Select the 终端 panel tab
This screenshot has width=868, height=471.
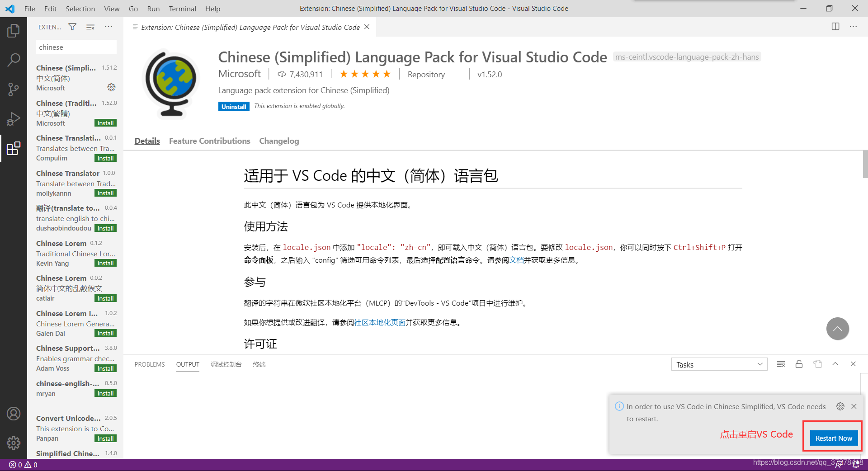point(259,364)
